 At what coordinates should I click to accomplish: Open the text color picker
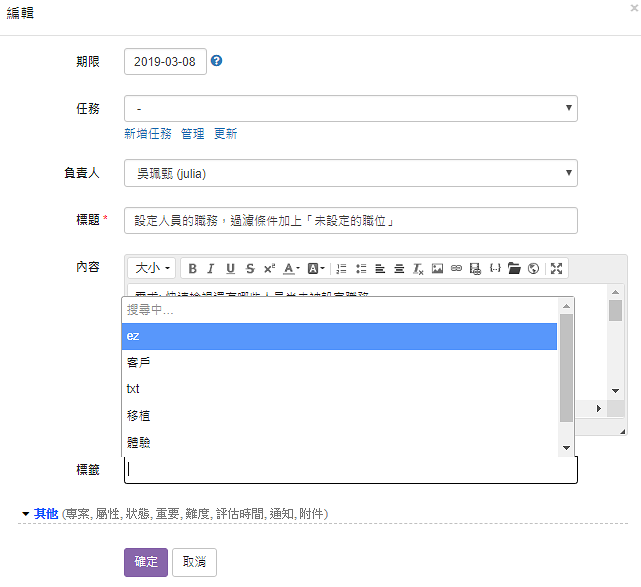point(291,268)
